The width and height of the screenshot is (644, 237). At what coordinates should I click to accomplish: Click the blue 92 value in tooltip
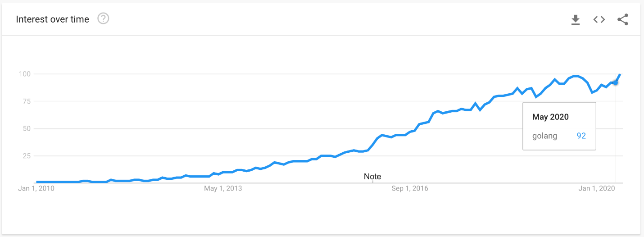[x=581, y=136]
